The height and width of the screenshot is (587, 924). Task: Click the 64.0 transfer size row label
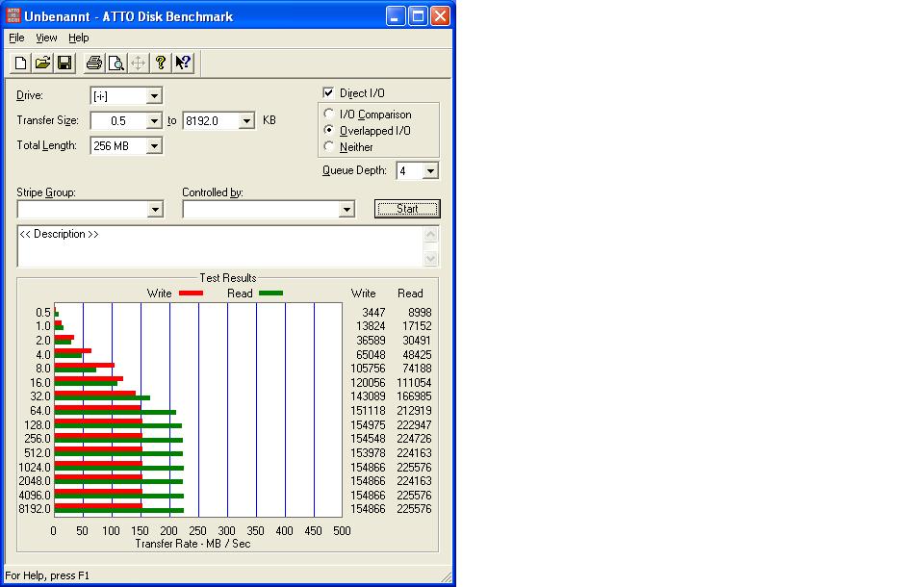40,410
